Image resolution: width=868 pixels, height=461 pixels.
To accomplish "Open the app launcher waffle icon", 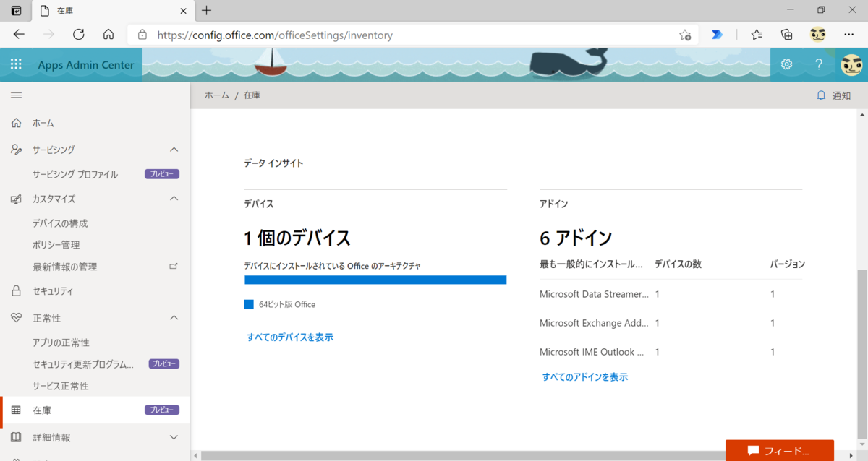I will (x=16, y=64).
